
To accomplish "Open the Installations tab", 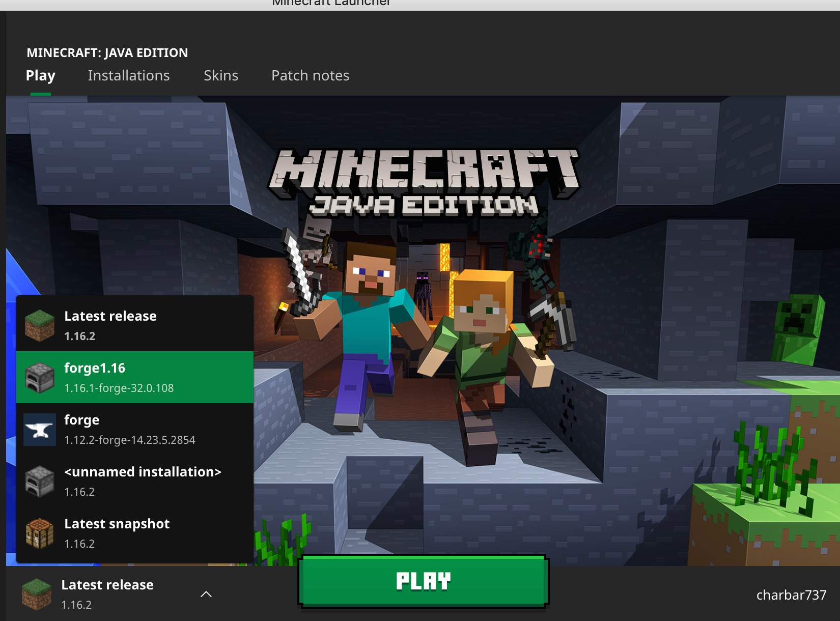I will tap(129, 75).
